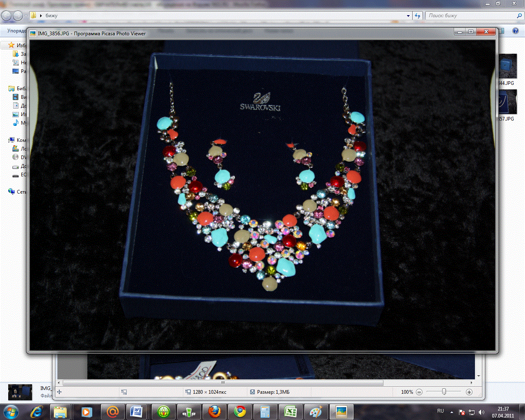Screen dimensions: 525x420
Task: Open Paint from the taskbar
Action: click(x=315, y=411)
